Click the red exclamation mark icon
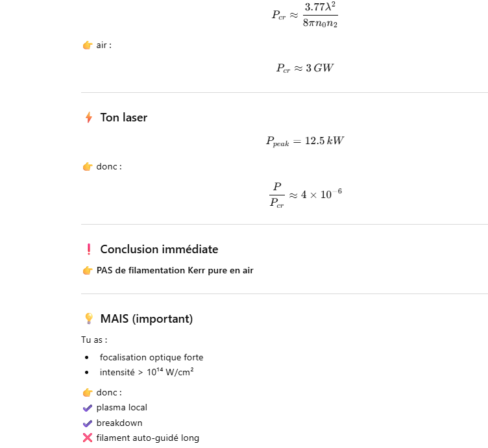488x448 pixels. coord(89,249)
